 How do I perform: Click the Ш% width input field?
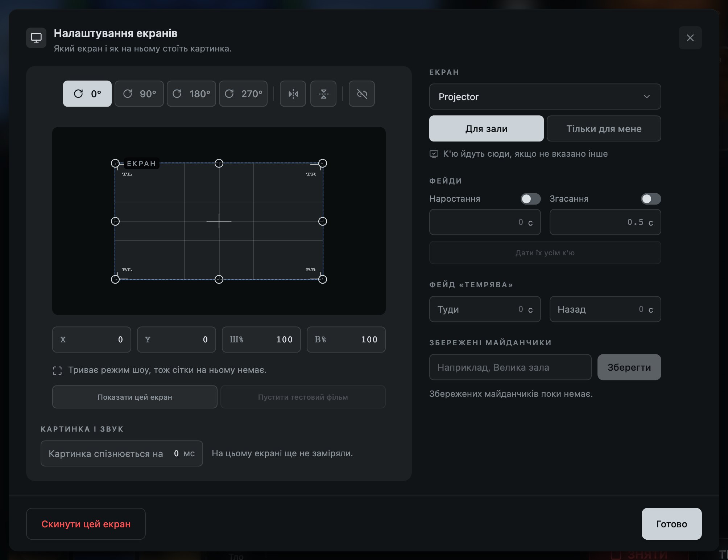pos(261,339)
